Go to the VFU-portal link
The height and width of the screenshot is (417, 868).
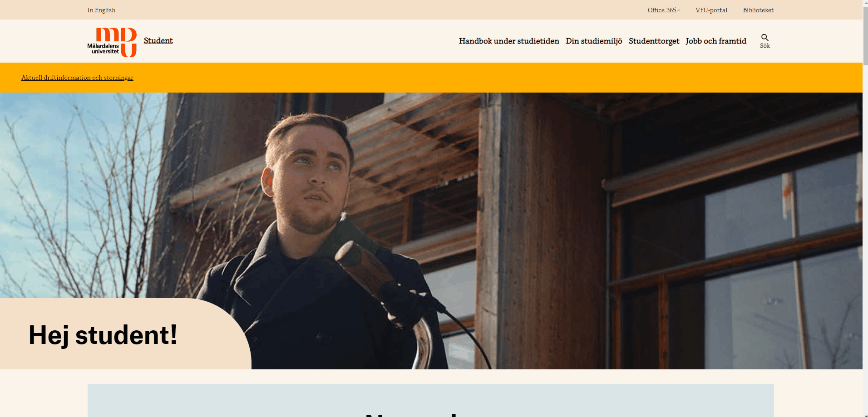[x=711, y=10]
